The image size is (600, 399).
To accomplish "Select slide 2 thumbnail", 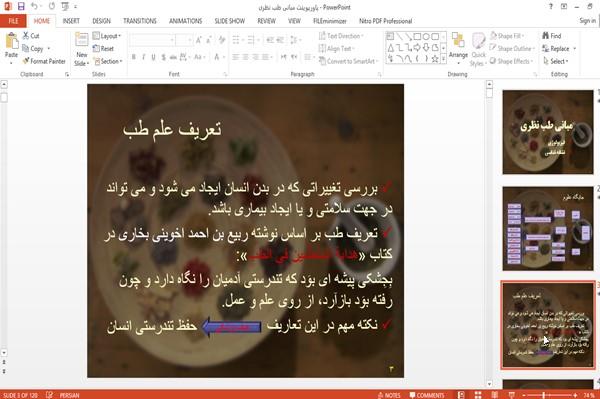I will click(548, 228).
